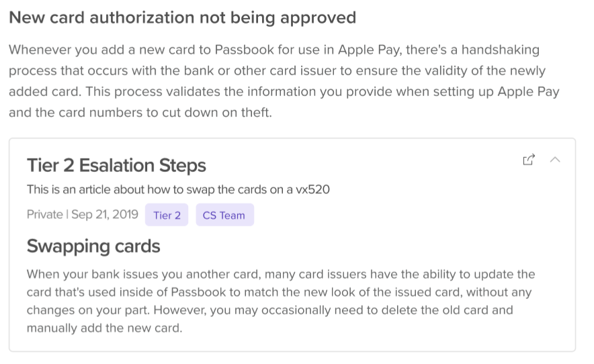Viewport: 594px width, 364px height.
Task: Open the embedded article in new window icon
Action: pos(529,160)
